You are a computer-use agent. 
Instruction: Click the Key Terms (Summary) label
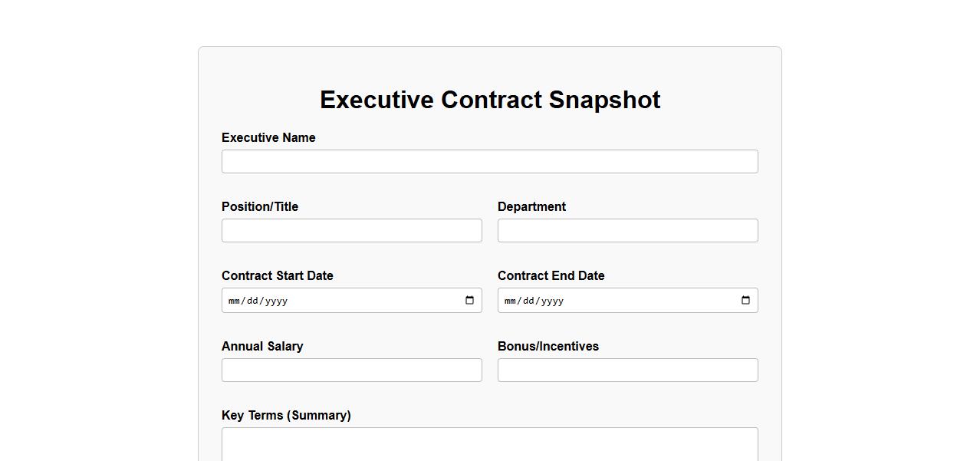286,416
